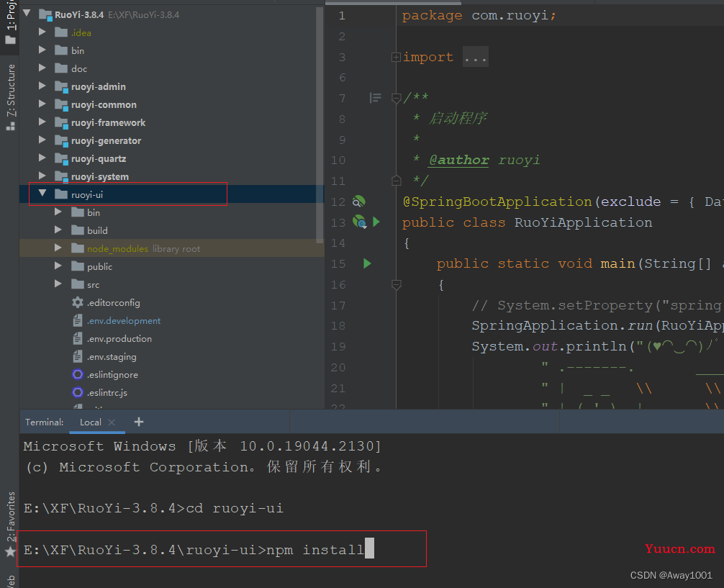Expand the ruoyi-admin module

[x=42, y=86]
